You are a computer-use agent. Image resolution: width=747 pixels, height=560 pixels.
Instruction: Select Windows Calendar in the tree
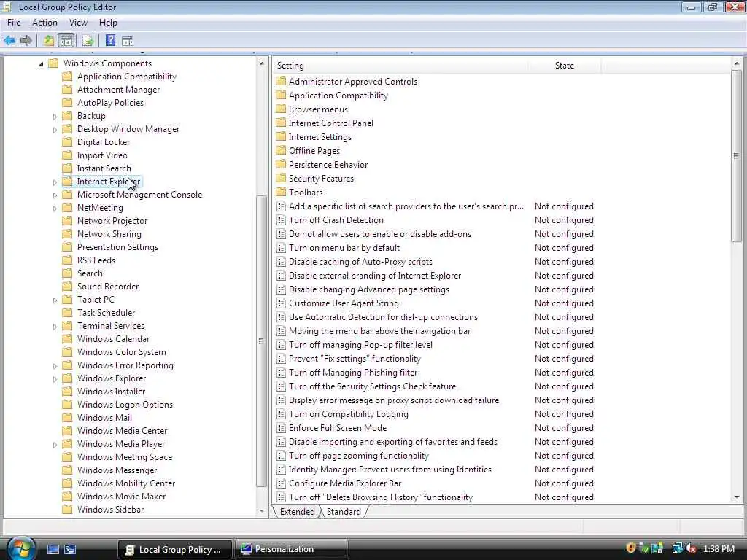(113, 338)
